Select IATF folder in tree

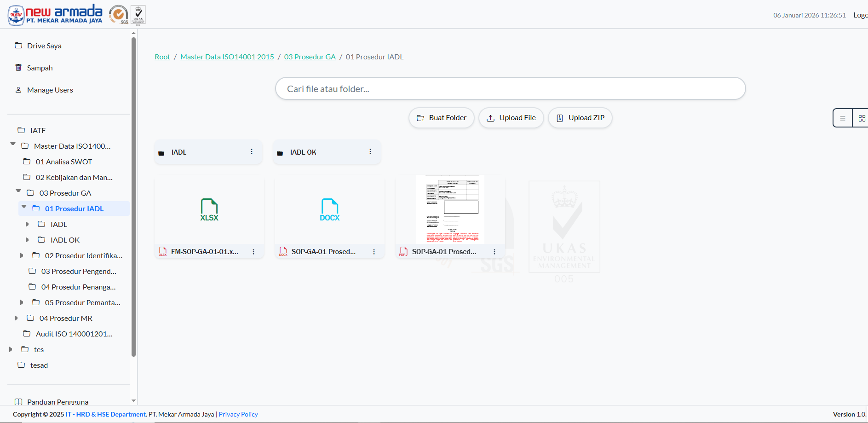(x=38, y=130)
